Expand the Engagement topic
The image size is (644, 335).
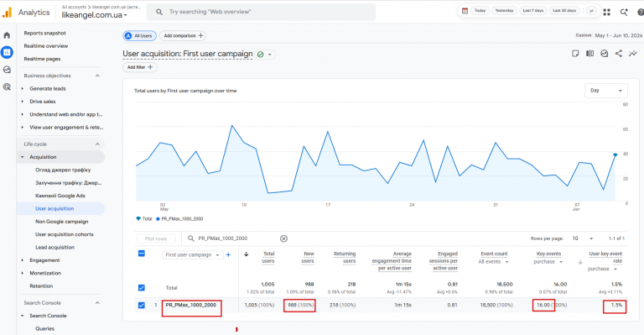22,260
